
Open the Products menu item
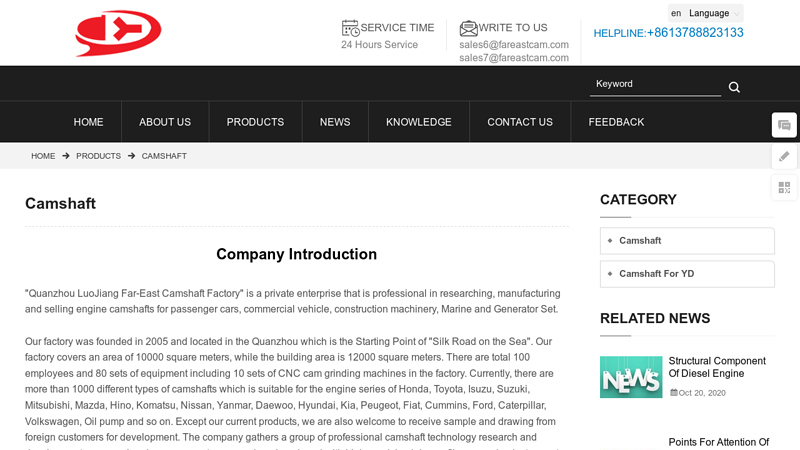(255, 122)
